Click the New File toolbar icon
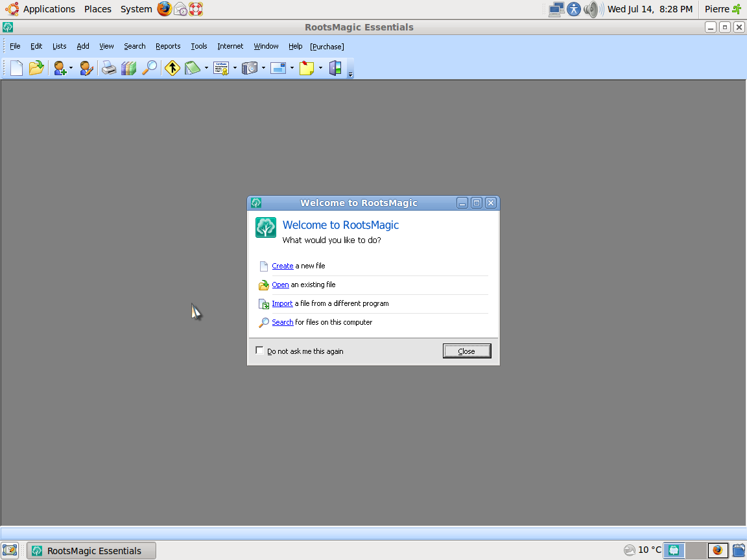747x560 pixels. click(x=17, y=68)
